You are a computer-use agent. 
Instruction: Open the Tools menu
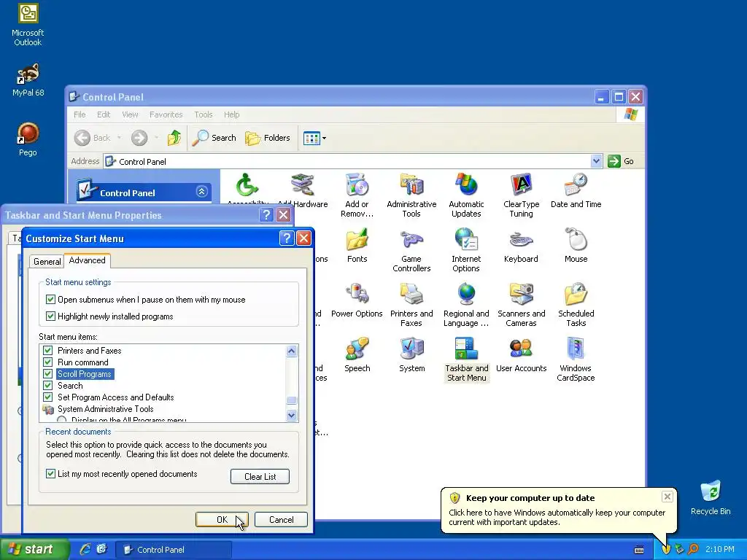point(203,114)
